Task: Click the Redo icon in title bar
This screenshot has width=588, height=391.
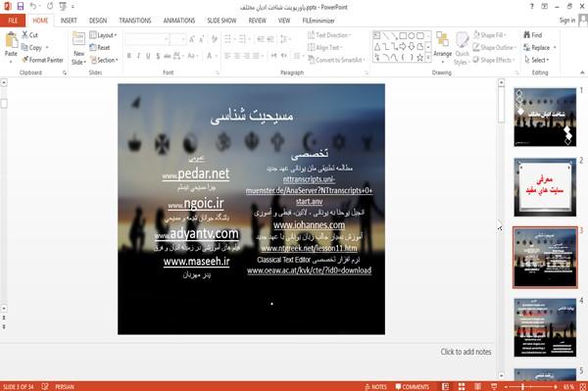Action: tap(50, 7)
